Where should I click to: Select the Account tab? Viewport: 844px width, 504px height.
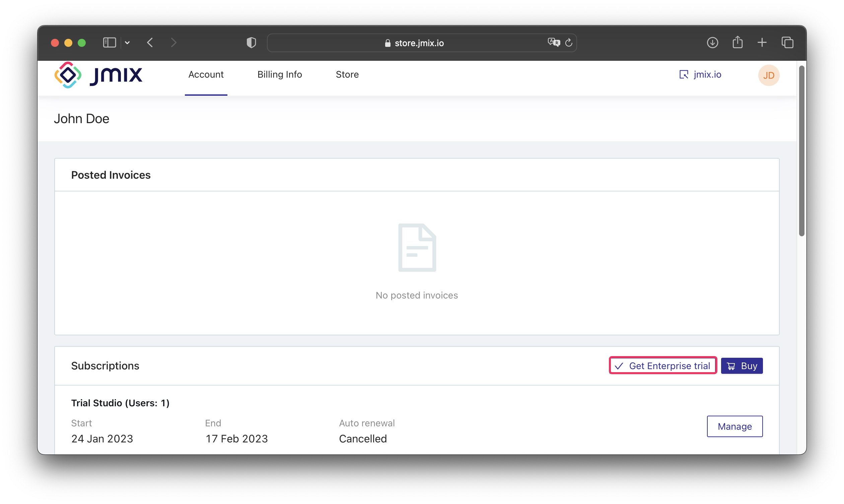coord(206,74)
